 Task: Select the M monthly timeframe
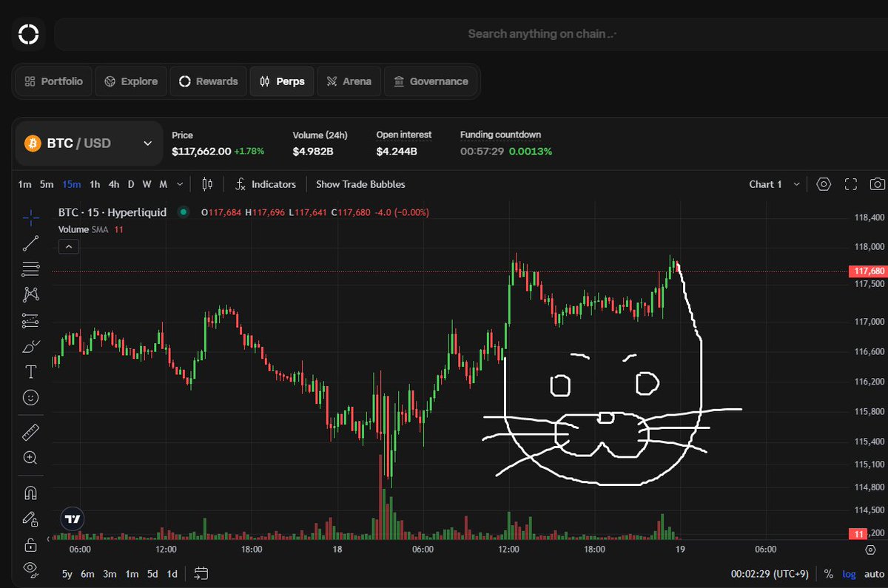coord(163,184)
